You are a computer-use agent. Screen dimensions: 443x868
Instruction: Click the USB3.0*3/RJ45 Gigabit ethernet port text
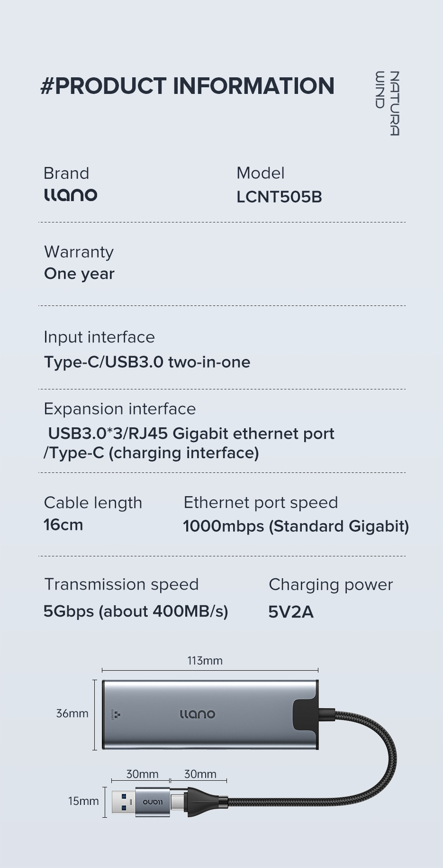point(191,434)
